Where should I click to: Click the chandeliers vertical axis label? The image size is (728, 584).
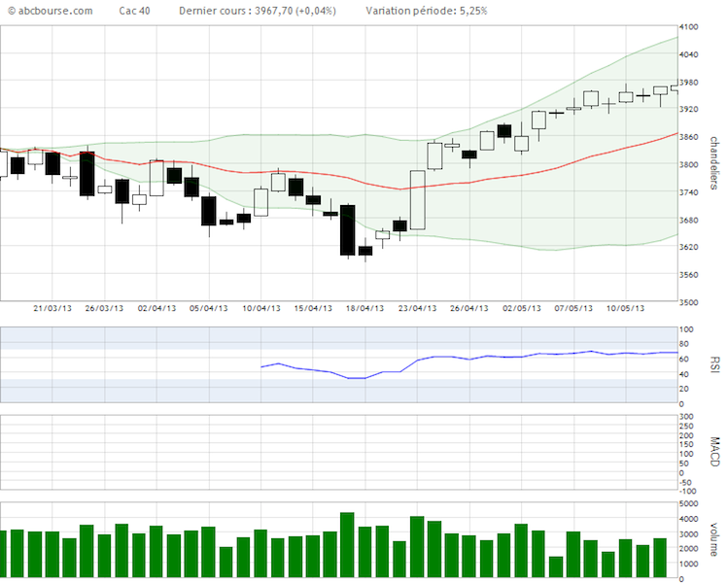pyautogui.click(x=714, y=163)
